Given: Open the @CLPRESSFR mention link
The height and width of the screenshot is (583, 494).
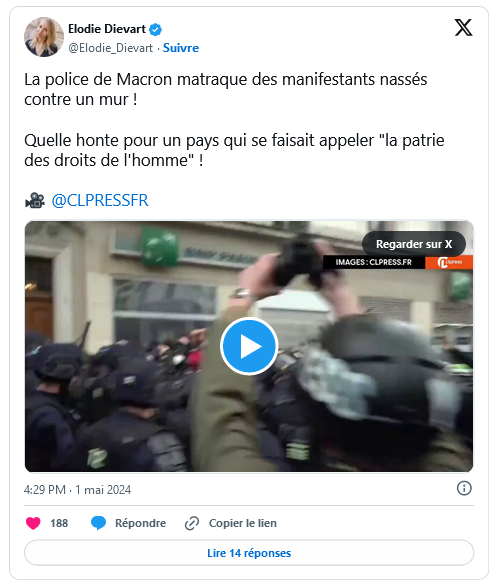Looking at the screenshot, I should tap(100, 200).
